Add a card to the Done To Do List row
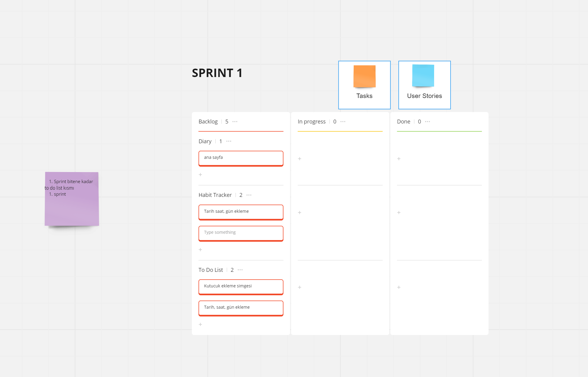The height and width of the screenshot is (377, 588). (399, 287)
